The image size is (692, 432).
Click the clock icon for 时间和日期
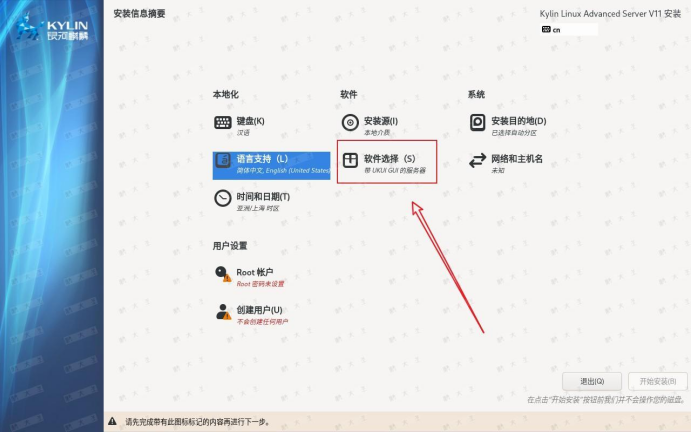coord(222,198)
